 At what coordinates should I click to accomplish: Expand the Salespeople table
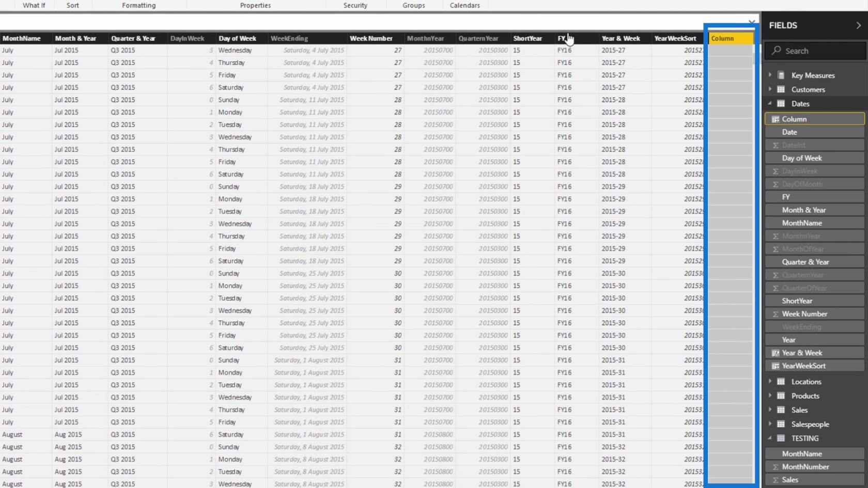[x=770, y=424]
